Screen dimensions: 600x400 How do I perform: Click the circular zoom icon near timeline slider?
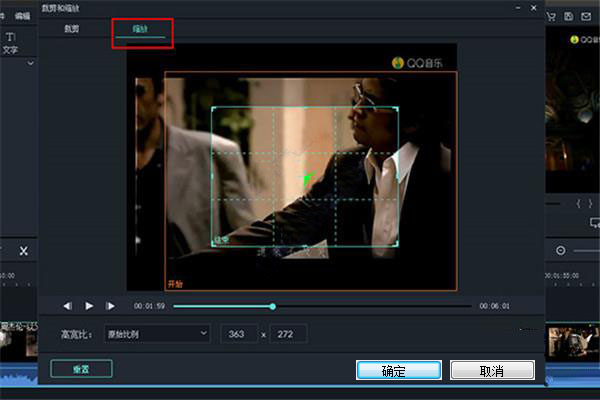(561, 251)
